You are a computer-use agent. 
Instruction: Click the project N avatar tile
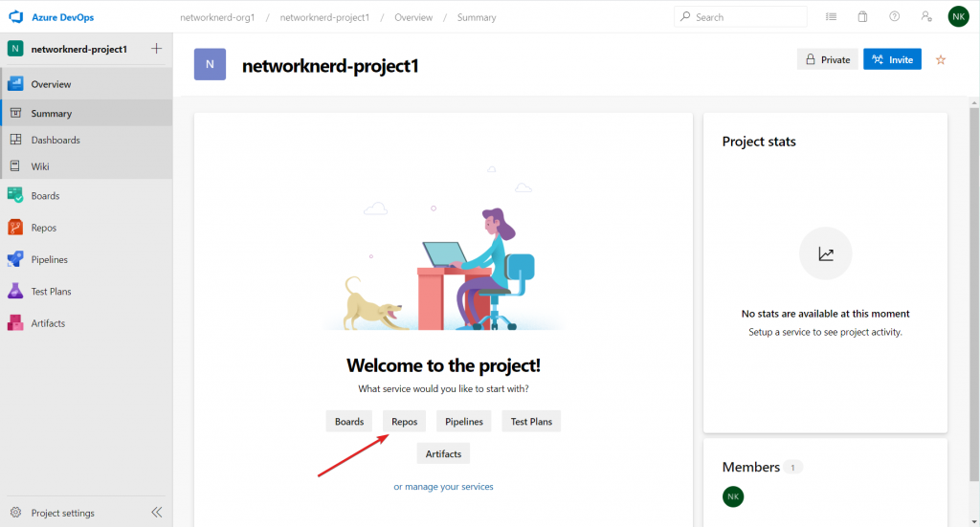point(210,64)
